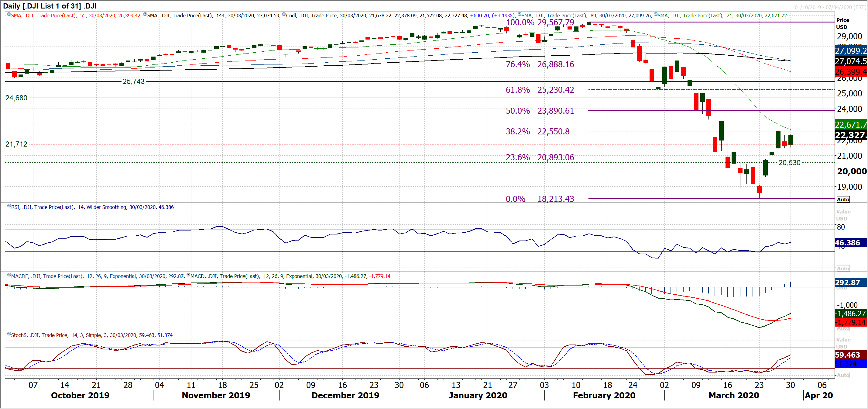This screenshot has width=868, height=409.
Task: Click the Price USD axis header
Action: pyautogui.click(x=842, y=24)
